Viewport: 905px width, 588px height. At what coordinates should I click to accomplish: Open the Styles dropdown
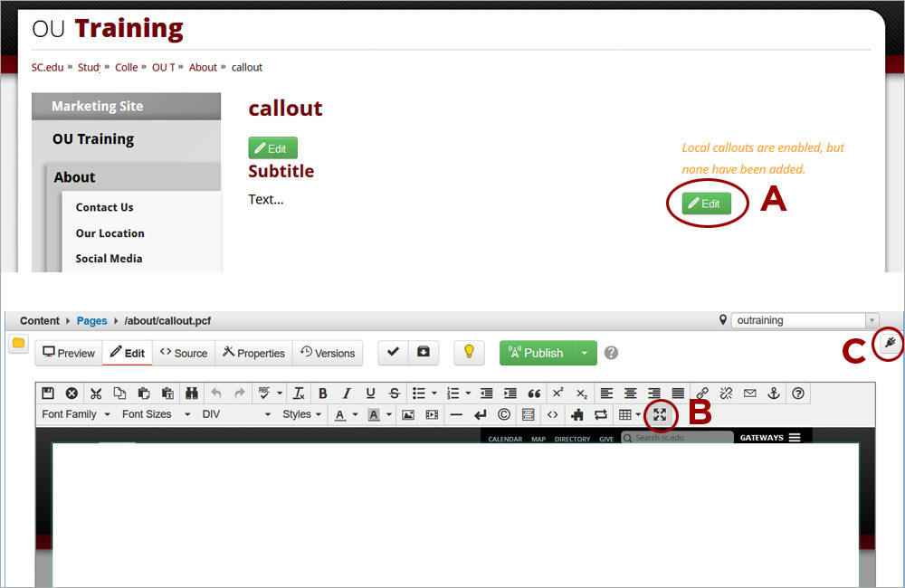pyautogui.click(x=300, y=414)
